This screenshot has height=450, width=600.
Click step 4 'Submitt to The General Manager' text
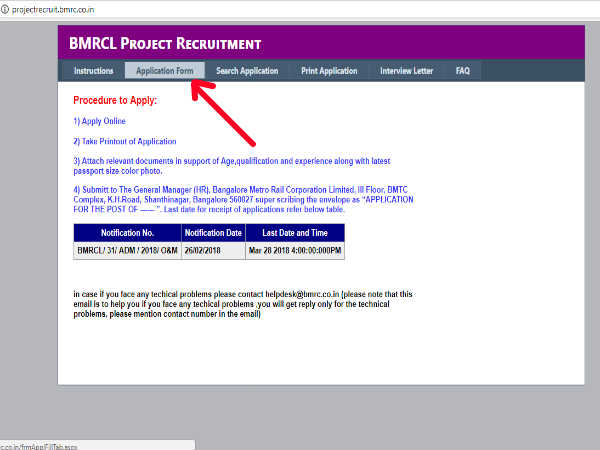(243, 199)
